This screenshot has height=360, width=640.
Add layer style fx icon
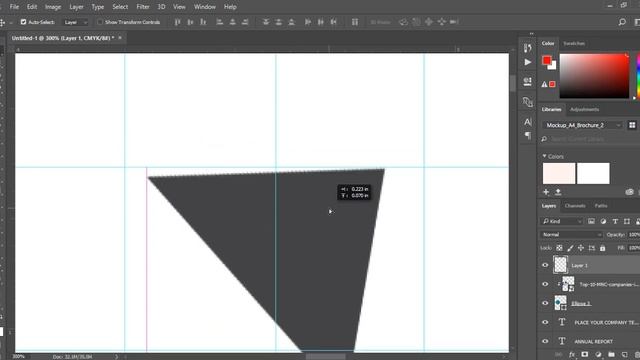pyautogui.click(x=572, y=355)
